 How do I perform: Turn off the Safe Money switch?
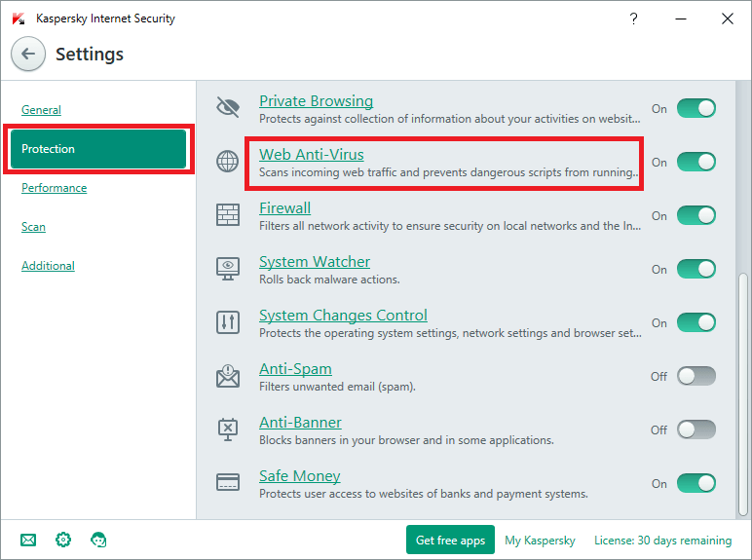coord(696,483)
